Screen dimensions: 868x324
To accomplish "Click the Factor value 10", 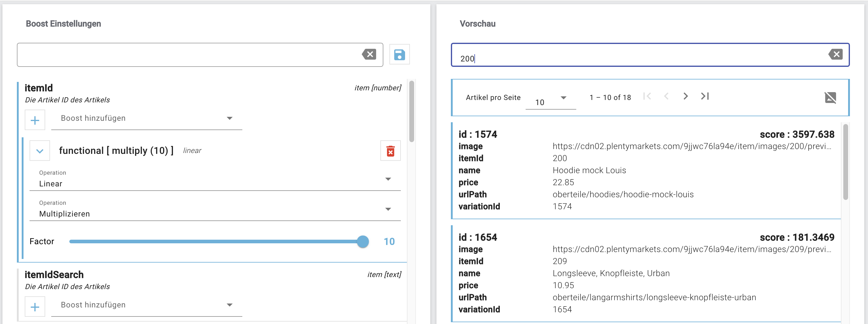I will (389, 241).
